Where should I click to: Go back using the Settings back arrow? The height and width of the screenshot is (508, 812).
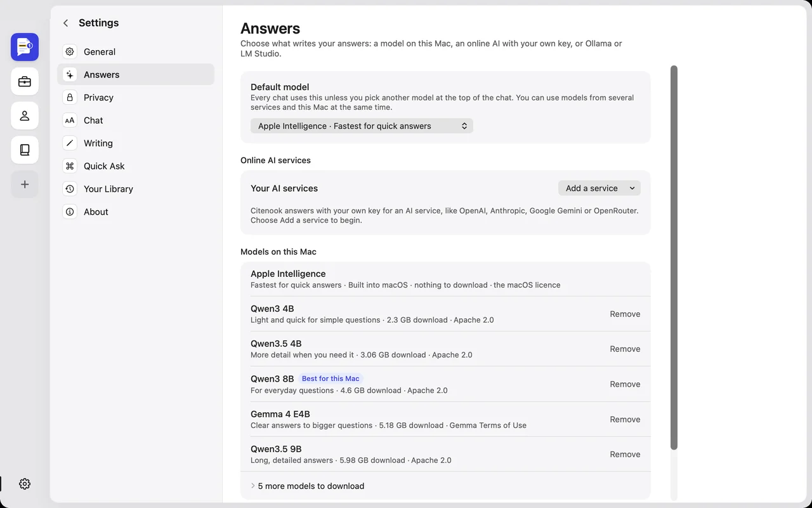[x=66, y=23]
